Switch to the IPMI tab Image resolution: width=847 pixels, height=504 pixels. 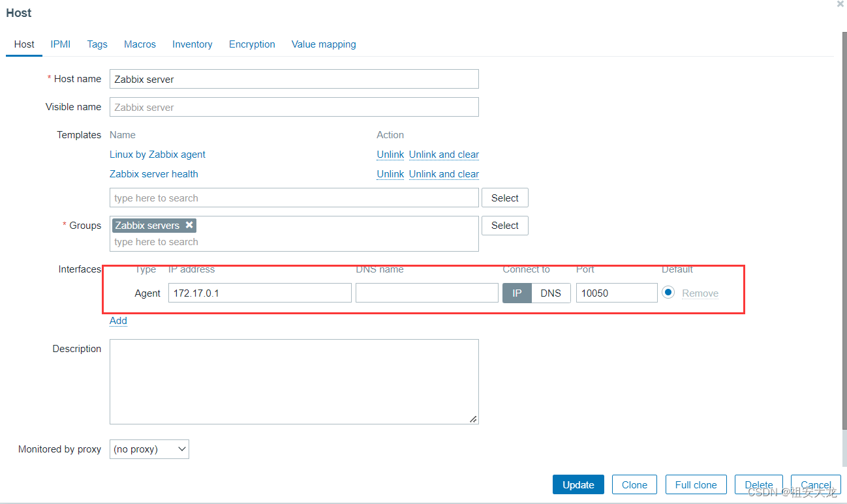[x=61, y=44]
